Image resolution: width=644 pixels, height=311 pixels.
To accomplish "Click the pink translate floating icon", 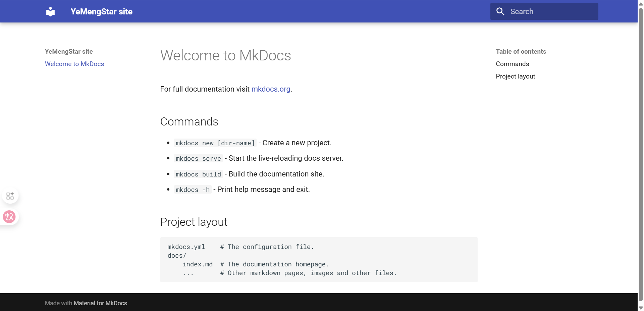I will [x=9, y=217].
